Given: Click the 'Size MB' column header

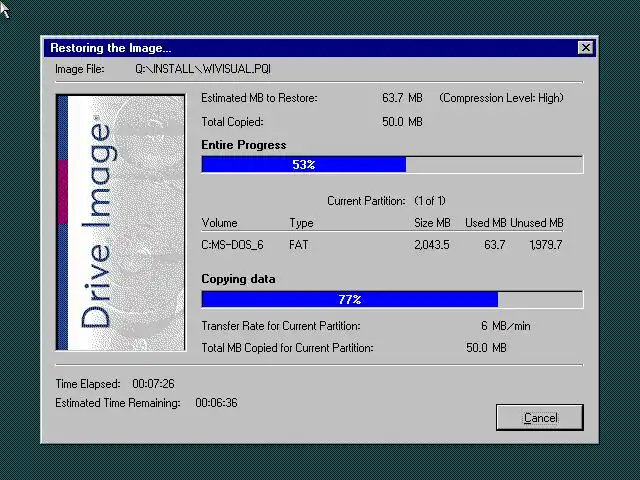Looking at the screenshot, I should pos(432,223).
